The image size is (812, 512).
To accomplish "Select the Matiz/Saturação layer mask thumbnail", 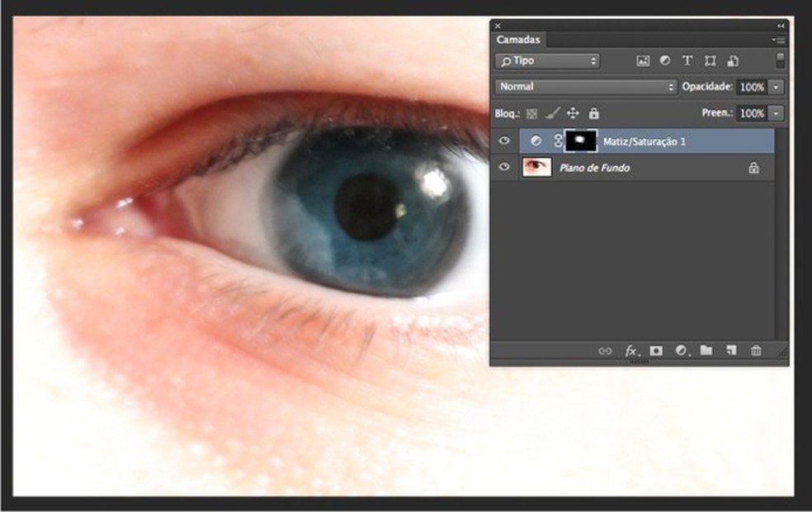I will coord(580,141).
